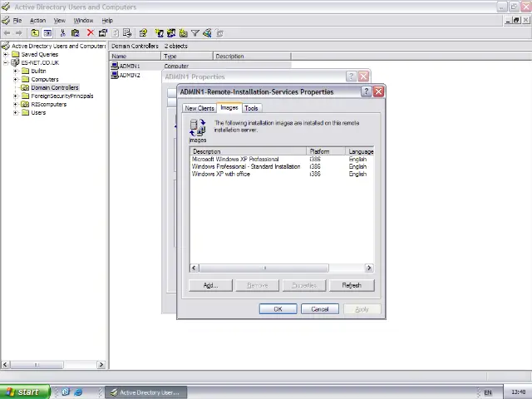Screen dimensions: 532x399
Task: Click the Name column header in list pane
Action: [135, 57]
